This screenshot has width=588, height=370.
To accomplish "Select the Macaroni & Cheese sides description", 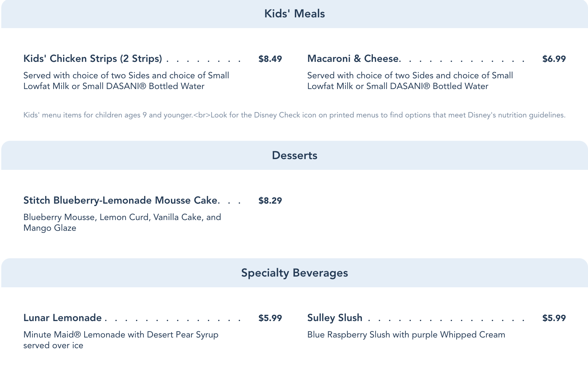I will pyautogui.click(x=410, y=81).
